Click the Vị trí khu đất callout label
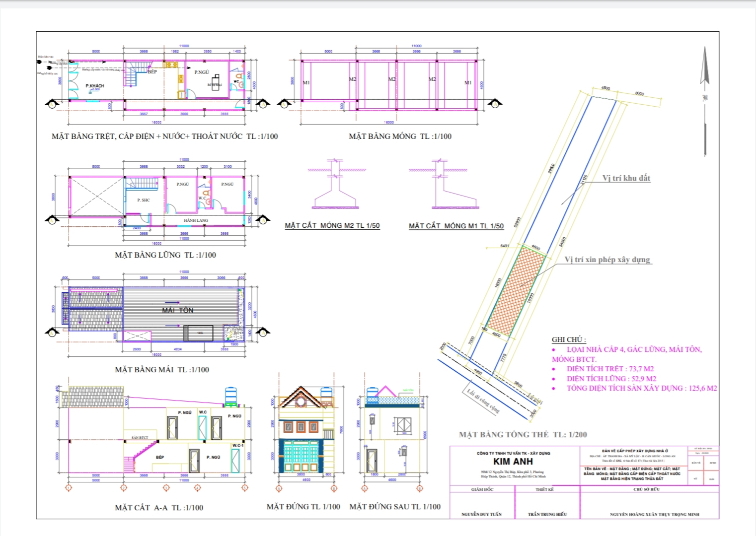 [626, 178]
